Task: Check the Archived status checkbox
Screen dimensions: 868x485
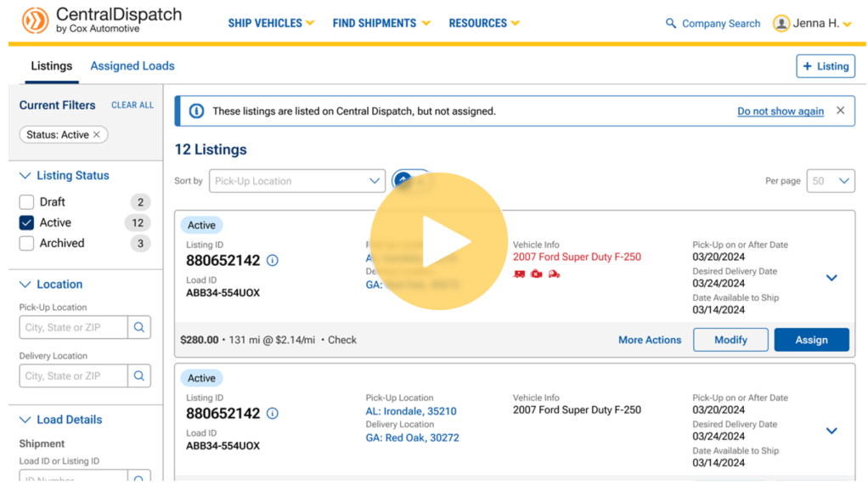Action: coord(26,243)
